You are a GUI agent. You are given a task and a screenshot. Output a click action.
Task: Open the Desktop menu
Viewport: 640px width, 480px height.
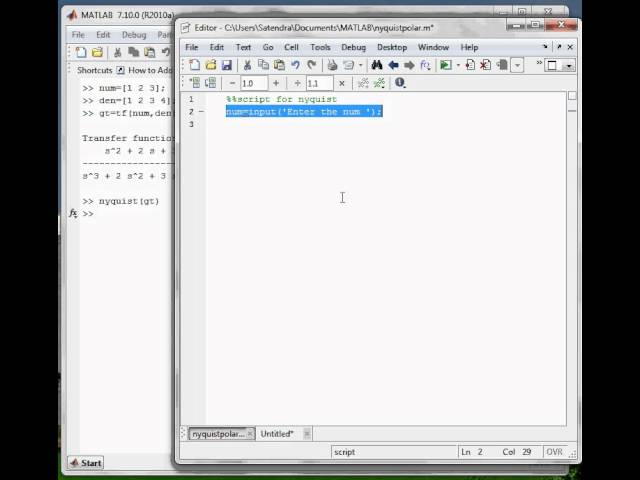coord(392,47)
